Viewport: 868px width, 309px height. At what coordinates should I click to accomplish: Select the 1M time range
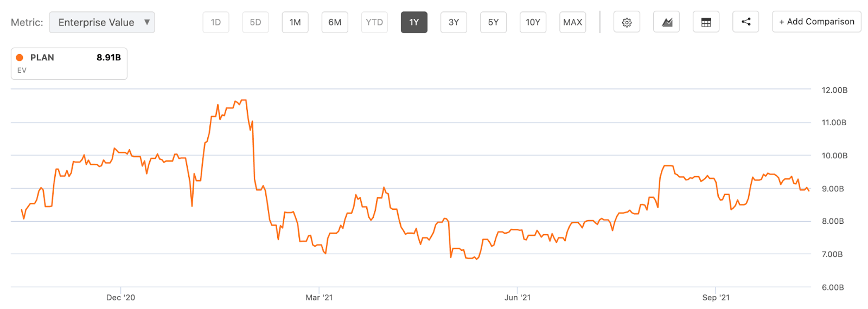point(295,22)
